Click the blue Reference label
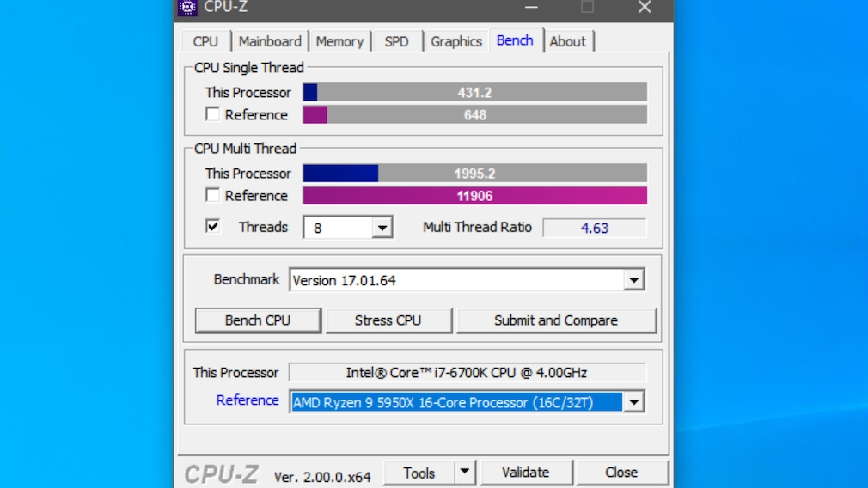868x488 pixels. coord(248,400)
